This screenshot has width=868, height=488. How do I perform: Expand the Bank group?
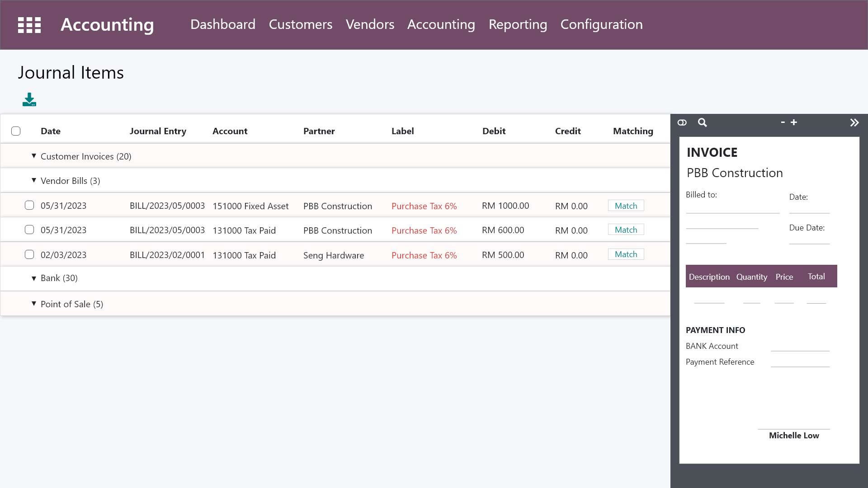[34, 278]
